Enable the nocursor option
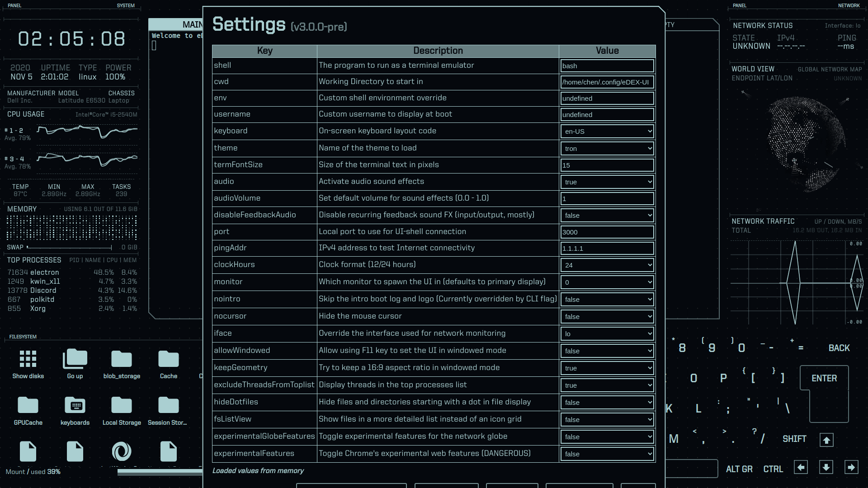Screen dimensions: 868x488 (x=607, y=316)
